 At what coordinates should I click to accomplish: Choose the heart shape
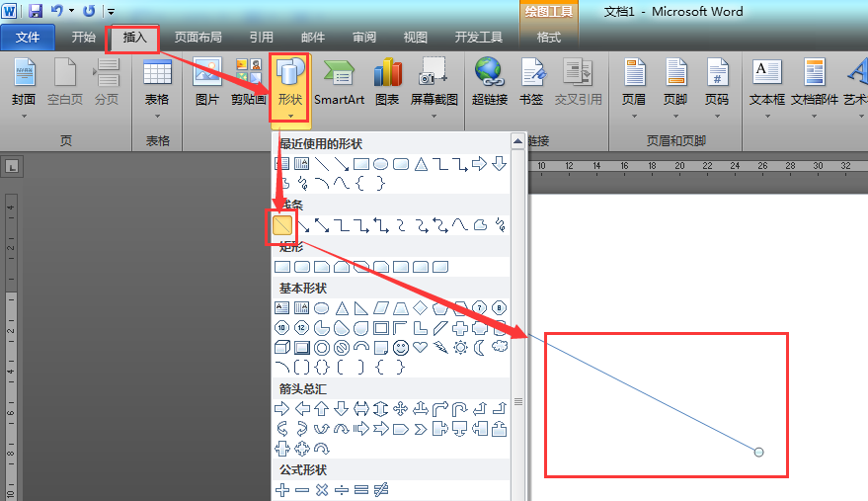click(x=420, y=348)
